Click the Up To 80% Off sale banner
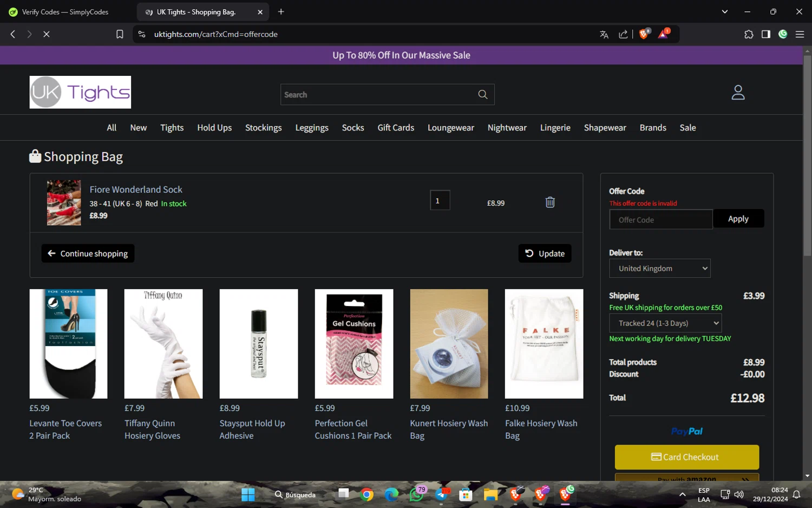The height and width of the screenshot is (508, 812). click(401, 55)
